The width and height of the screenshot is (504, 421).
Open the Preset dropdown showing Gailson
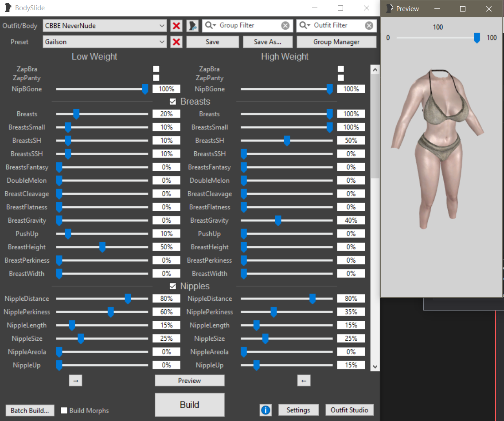(x=105, y=42)
